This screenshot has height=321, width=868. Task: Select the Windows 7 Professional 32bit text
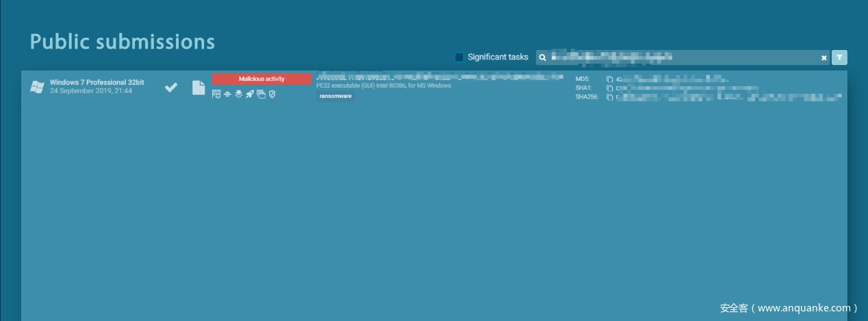tap(97, 82)
